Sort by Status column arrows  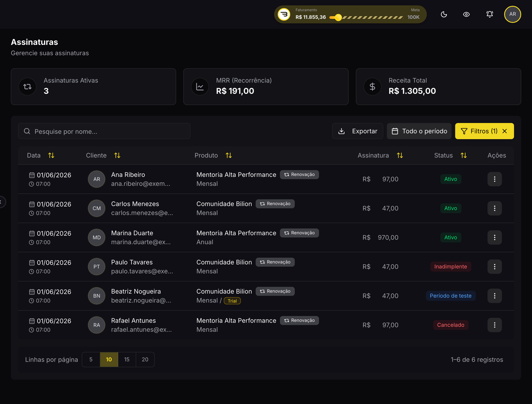[x=464, y=155]
